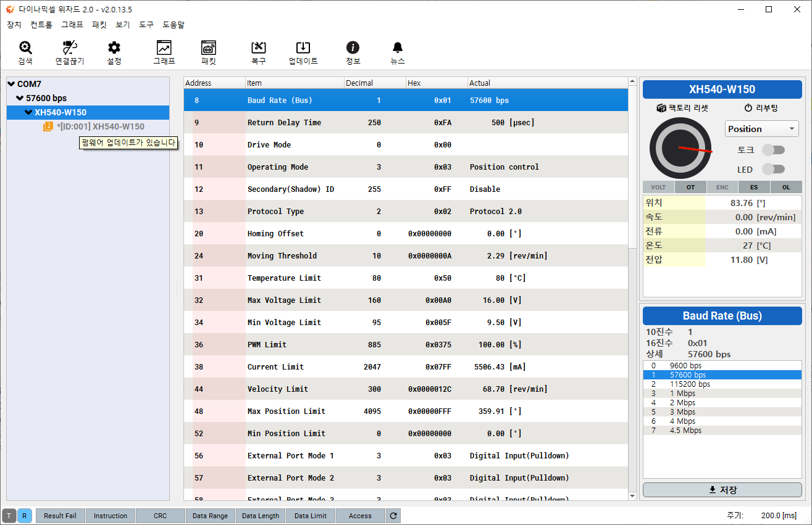Toggle the T transmit indicator button
812x525 pixels.
[x=9, y=516]
